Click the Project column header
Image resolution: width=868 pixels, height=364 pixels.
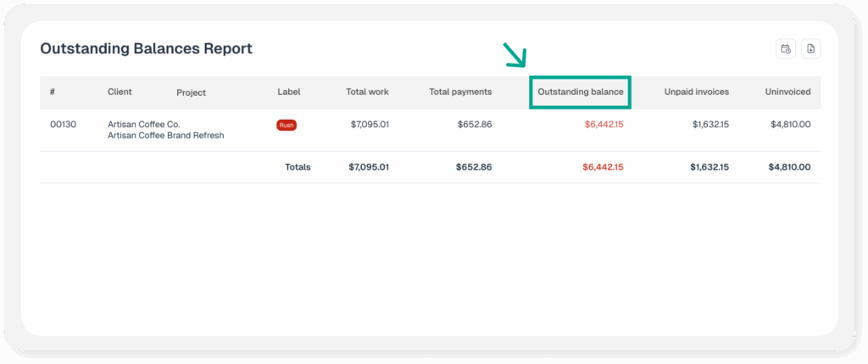click(x=191, y=92)
